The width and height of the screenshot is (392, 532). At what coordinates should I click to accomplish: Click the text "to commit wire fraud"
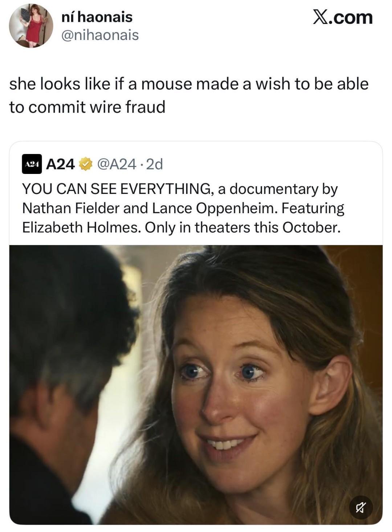[87, 107]
